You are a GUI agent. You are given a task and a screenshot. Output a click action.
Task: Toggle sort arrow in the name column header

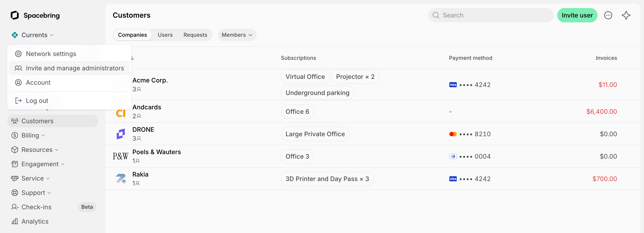click(x=133, y=58)
